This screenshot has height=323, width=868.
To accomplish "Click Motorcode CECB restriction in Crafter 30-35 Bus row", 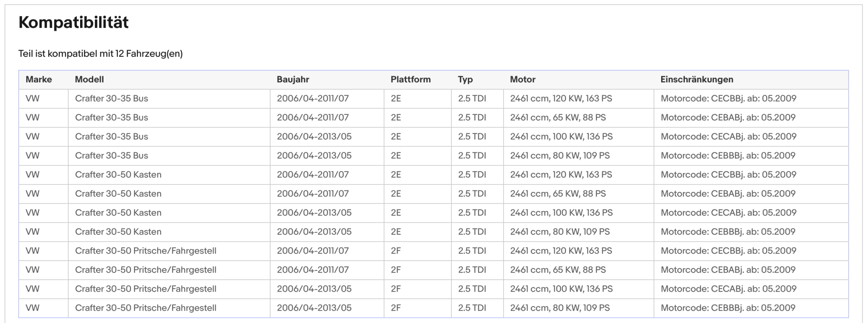I will coord(729,98).
